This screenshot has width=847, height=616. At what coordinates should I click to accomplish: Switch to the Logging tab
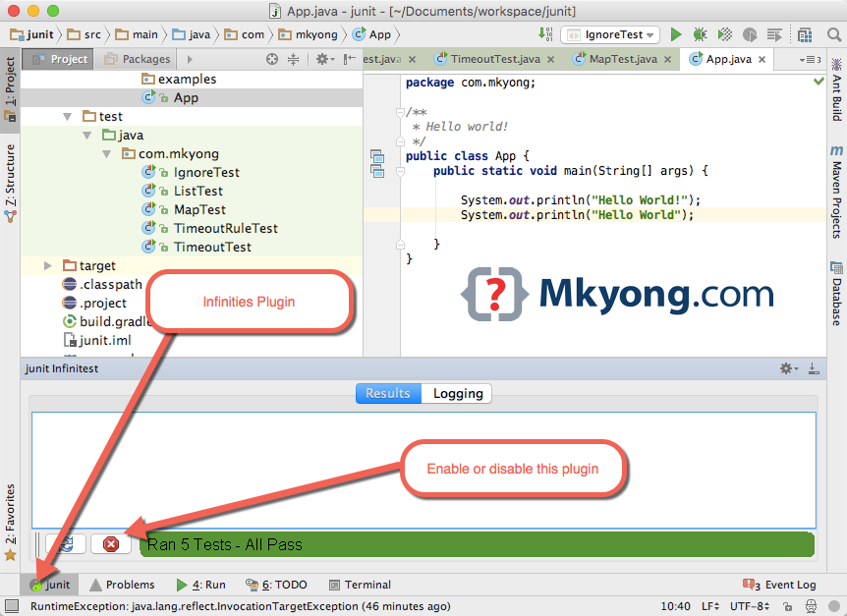click(x=458, y=394)
